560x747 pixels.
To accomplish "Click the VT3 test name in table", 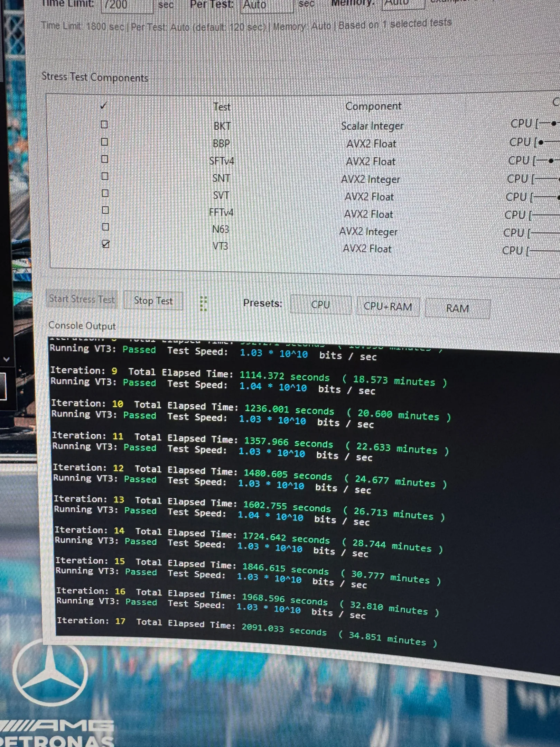I will 220,246.
